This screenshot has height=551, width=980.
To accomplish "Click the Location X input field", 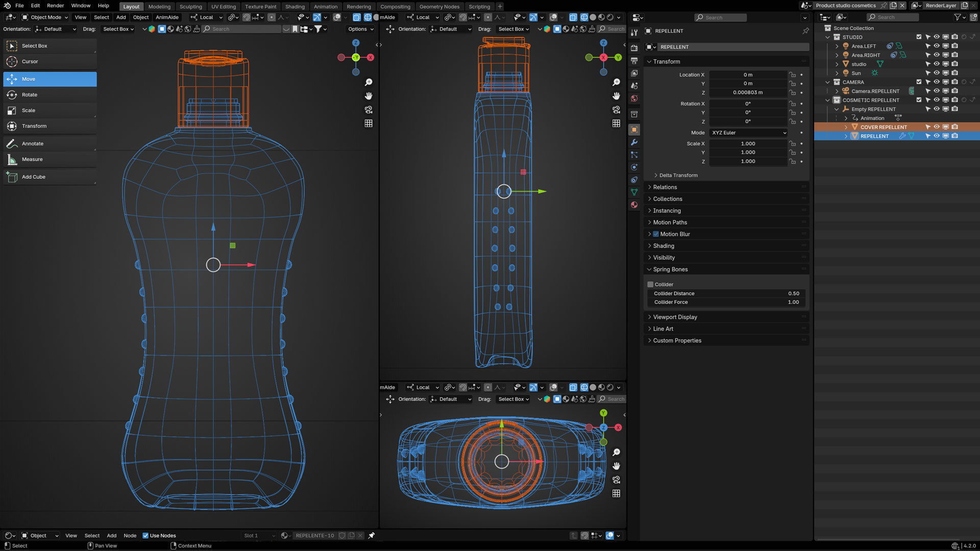I will [748, 75].
